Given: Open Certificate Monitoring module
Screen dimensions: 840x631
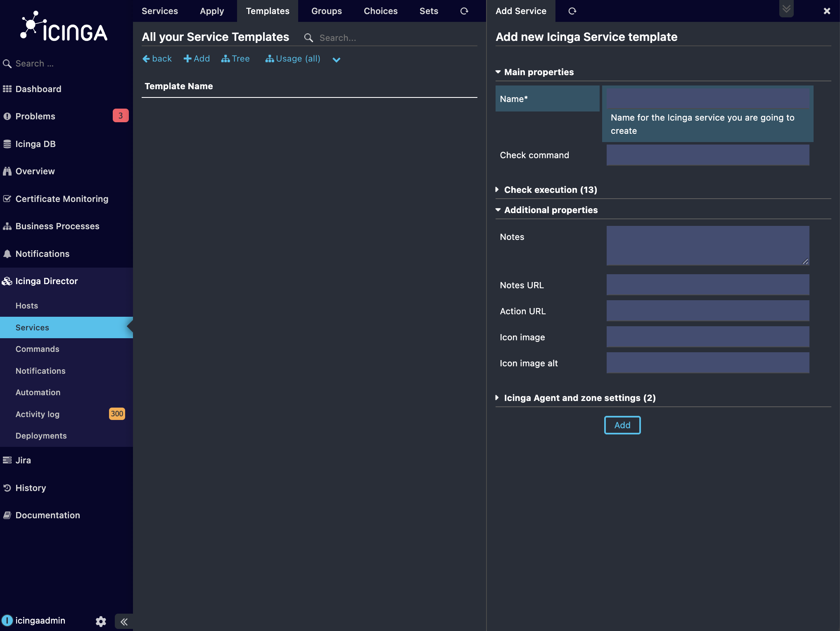Looking at the screenshot, I should (x=62, y=199).
